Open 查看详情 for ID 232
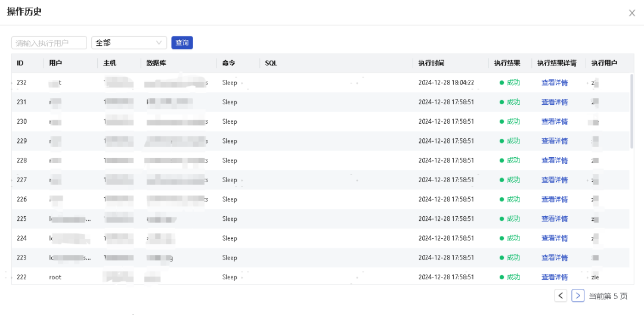644x315 pixels. [x=555, y=82]
